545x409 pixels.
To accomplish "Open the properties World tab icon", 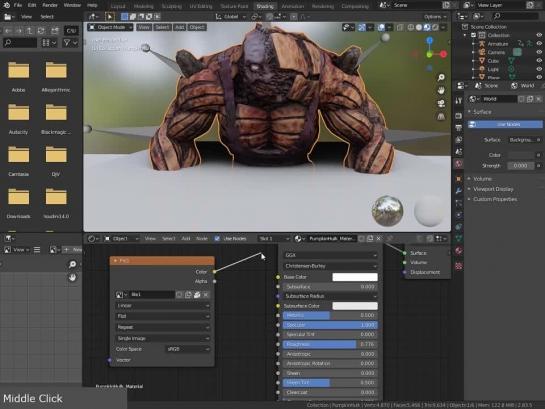I will [x=458, y=164].
